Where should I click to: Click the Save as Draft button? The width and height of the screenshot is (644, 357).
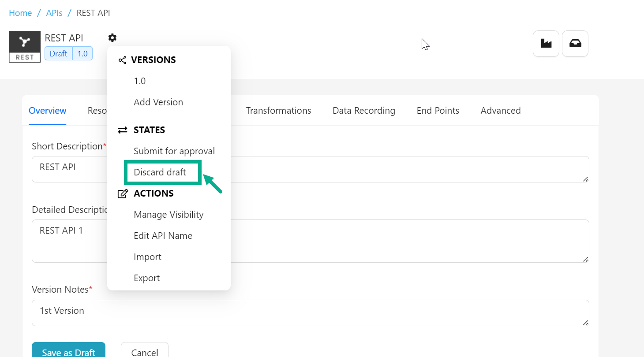coord(68,352)
